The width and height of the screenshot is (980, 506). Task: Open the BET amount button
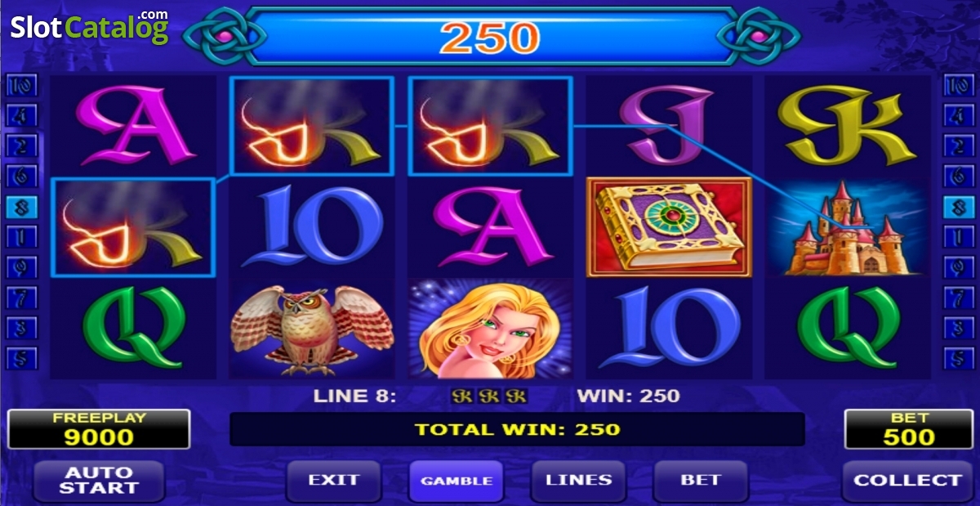(701, 481)
